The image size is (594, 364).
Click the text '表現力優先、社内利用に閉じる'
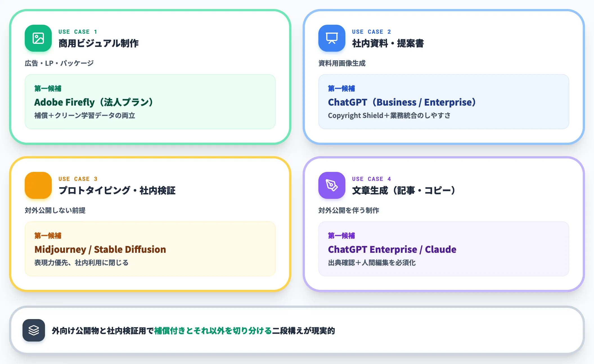tap(82, 263)
